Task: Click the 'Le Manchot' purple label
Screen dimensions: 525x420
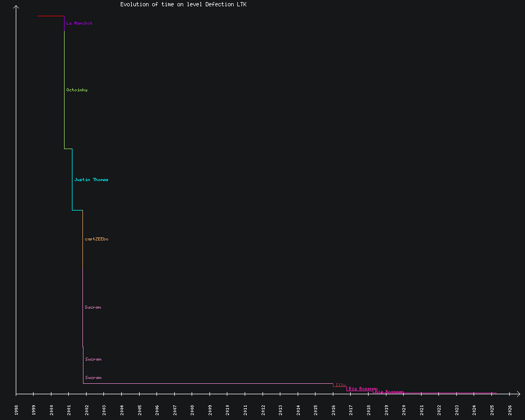Action: (x=79, y=24)
